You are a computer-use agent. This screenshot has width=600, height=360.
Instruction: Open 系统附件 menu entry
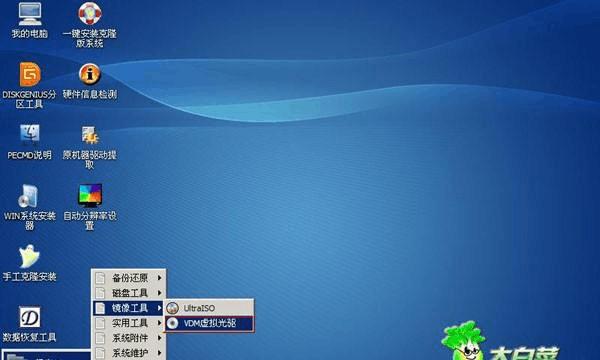[x=129, y=338]
